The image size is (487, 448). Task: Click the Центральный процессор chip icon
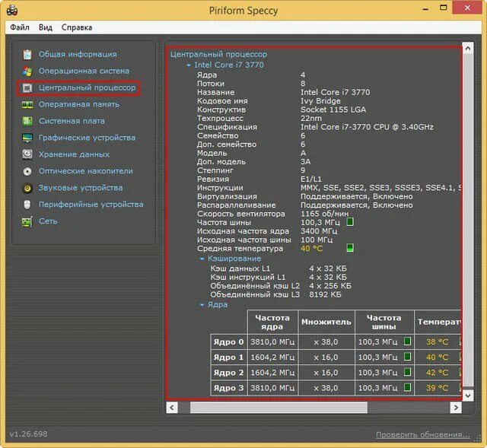click(x=27, y=88)
